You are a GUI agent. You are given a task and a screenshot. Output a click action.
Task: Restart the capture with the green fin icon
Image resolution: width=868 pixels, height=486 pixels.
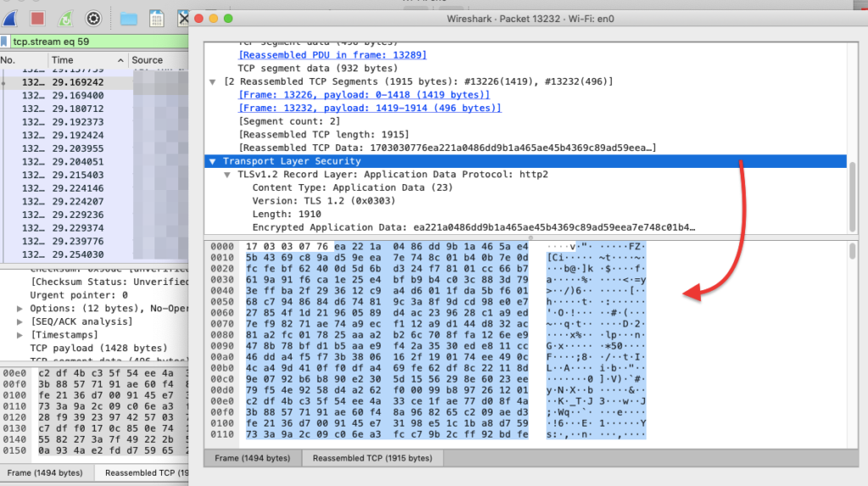coord(65,19)
